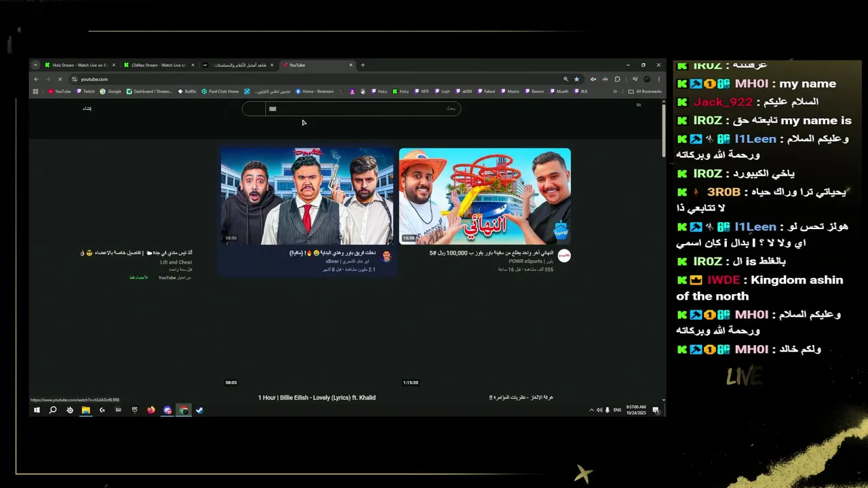This screenshot has height=488, width=868.
Task: Open a new tab with plus button
Action: point(363,65)
